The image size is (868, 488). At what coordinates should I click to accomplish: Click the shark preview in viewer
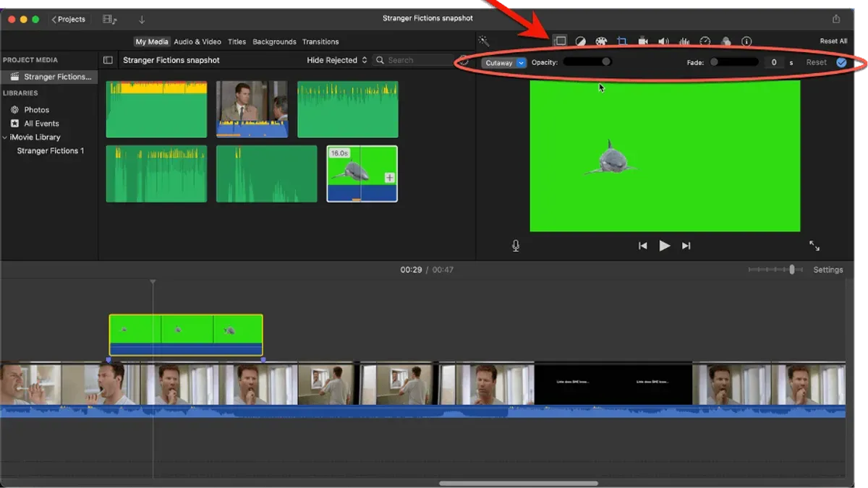point(614,157)
